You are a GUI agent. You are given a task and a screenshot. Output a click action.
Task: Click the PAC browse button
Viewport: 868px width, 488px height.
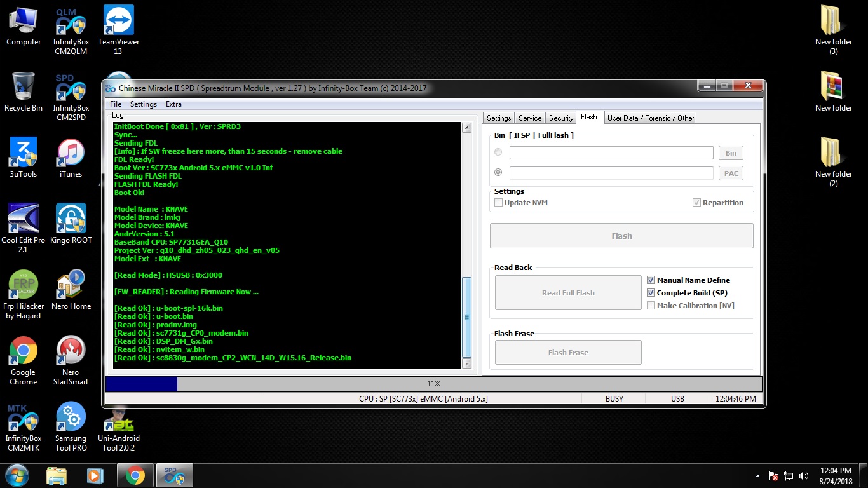[731, 173]
